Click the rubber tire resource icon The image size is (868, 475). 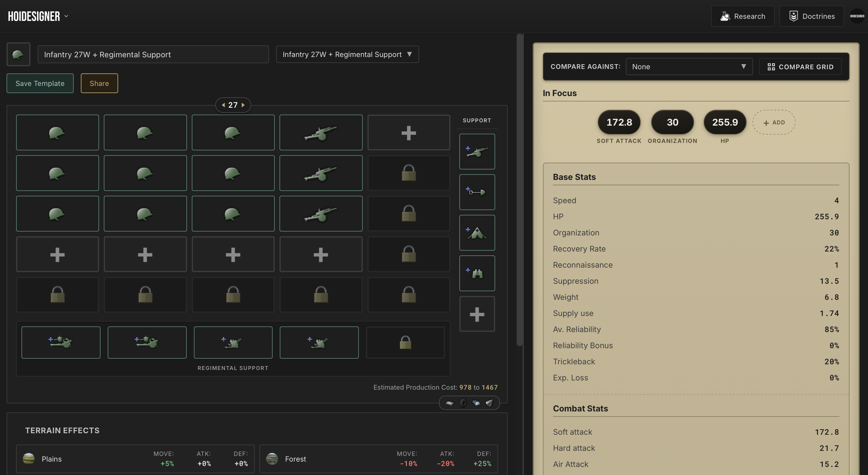[x=463, y=403]
